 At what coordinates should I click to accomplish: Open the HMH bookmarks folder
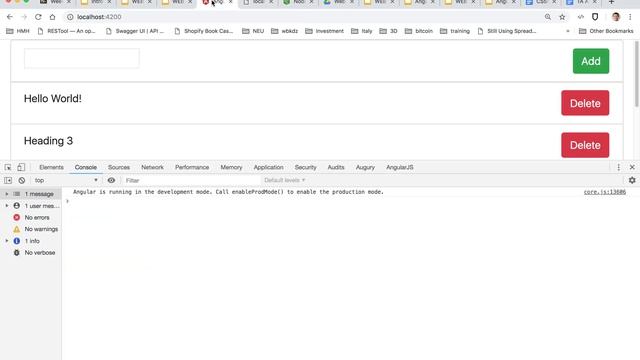[x=18, y=31]
